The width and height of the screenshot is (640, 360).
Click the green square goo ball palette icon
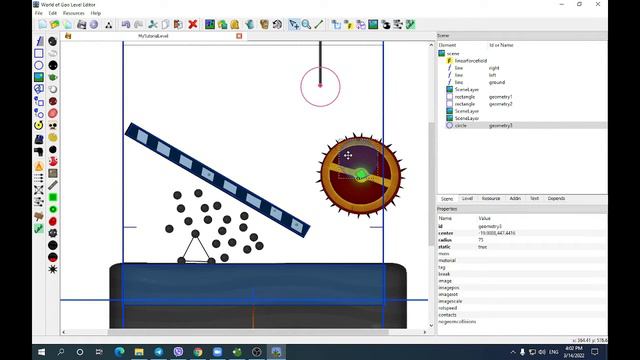53,197
